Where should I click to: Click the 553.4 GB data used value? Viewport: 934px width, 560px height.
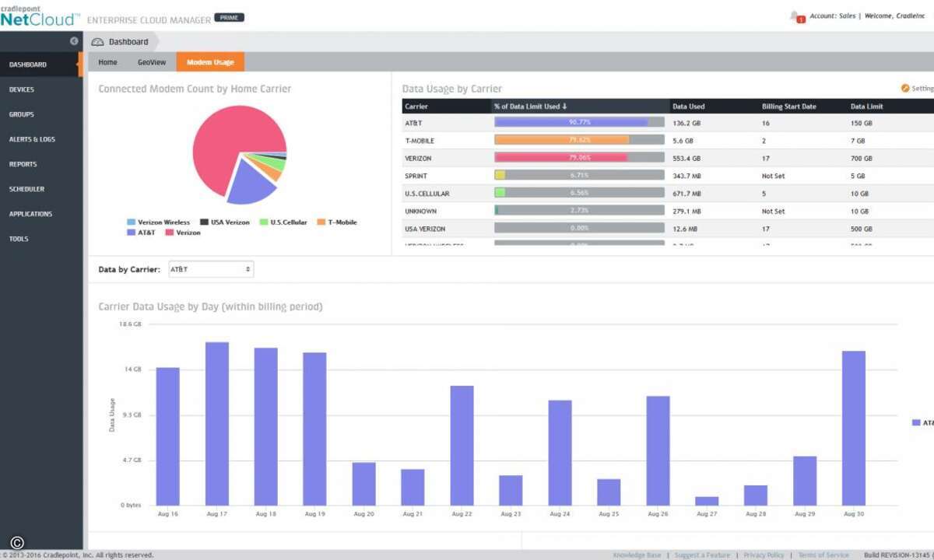(686, 158)
